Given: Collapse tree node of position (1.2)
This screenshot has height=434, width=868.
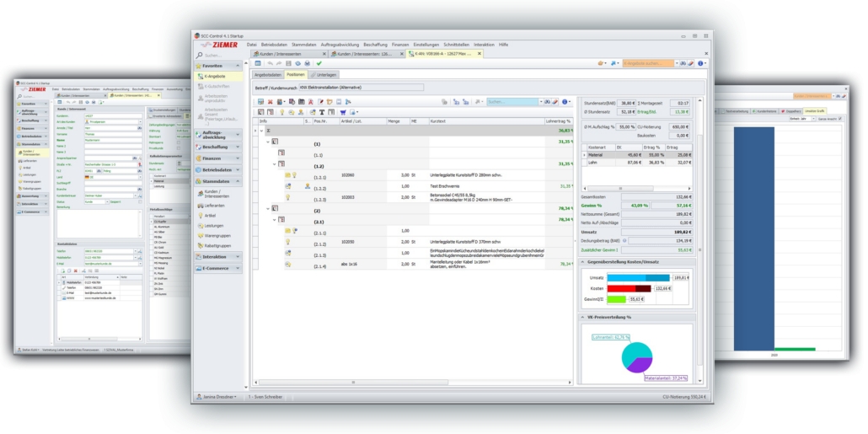Looking at the screenshot, I should (274, 163).
